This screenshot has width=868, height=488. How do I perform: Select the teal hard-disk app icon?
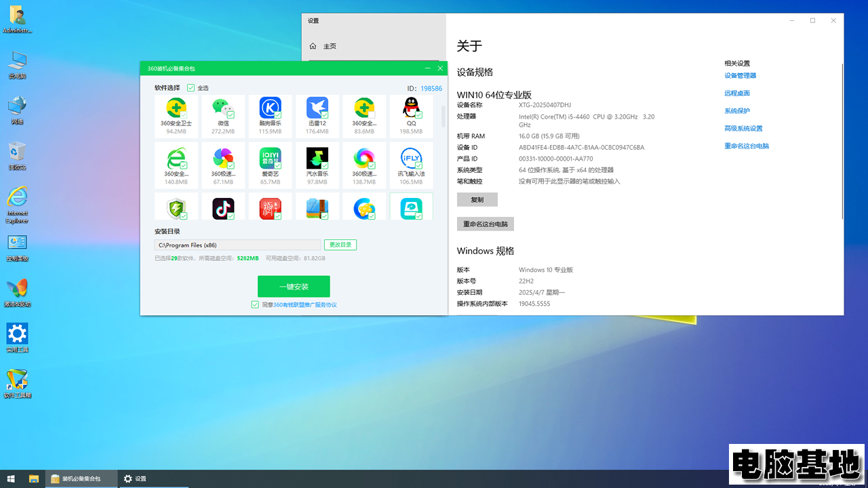tap(411, 208)
